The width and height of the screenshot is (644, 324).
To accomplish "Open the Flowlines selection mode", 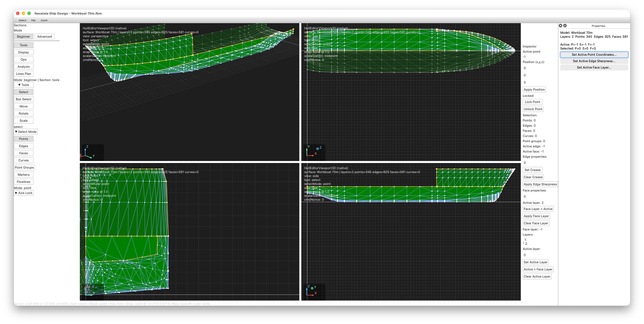I will tap(23, 182).
